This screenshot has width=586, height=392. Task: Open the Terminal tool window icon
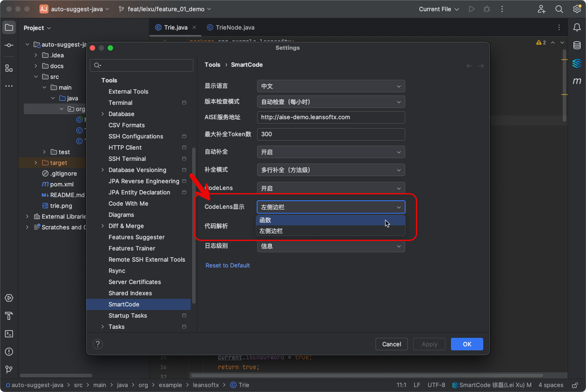[9, 333]
